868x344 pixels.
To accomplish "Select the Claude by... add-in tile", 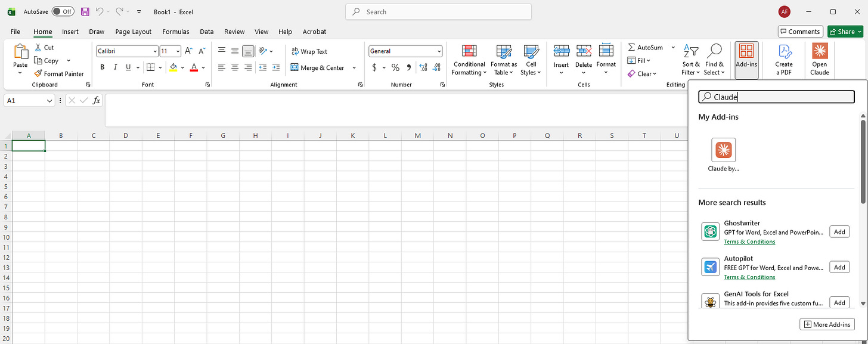I will point(724,154).
